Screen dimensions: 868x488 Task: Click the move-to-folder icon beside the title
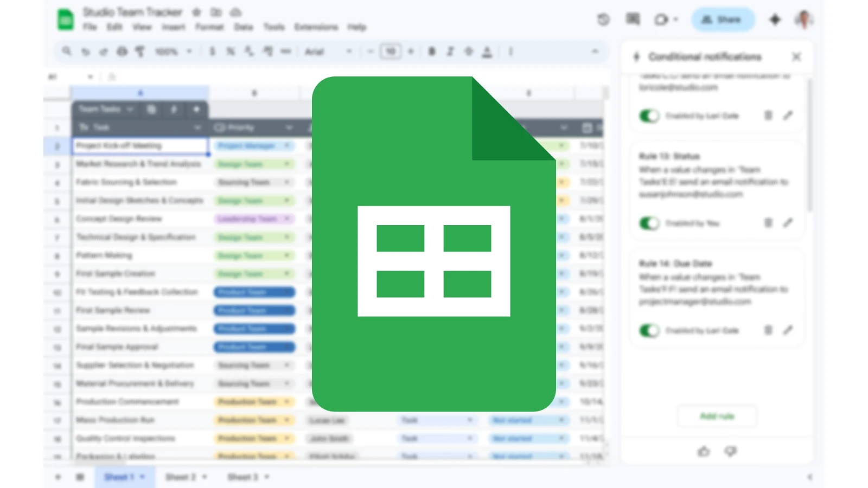[216, 12]
